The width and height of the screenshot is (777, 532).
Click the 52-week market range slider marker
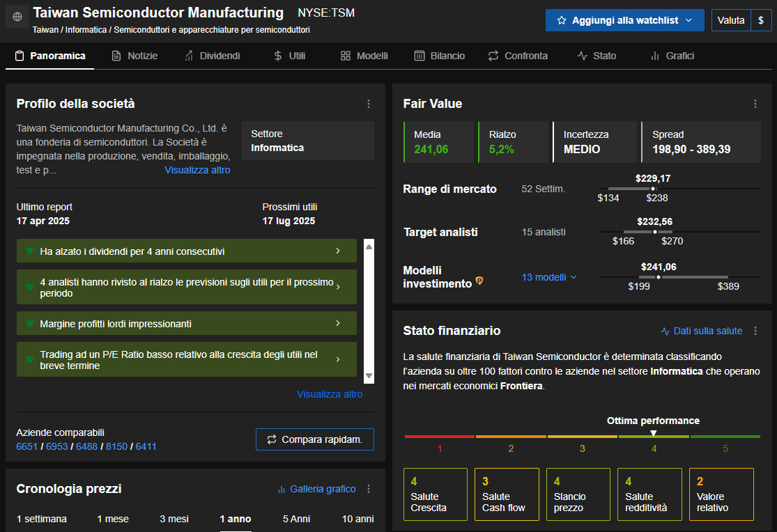653,189
